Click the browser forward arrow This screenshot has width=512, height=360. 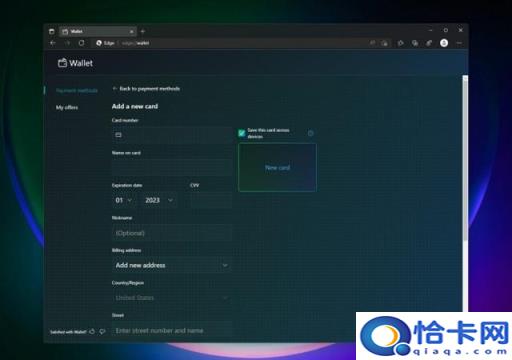click(67, 43)
